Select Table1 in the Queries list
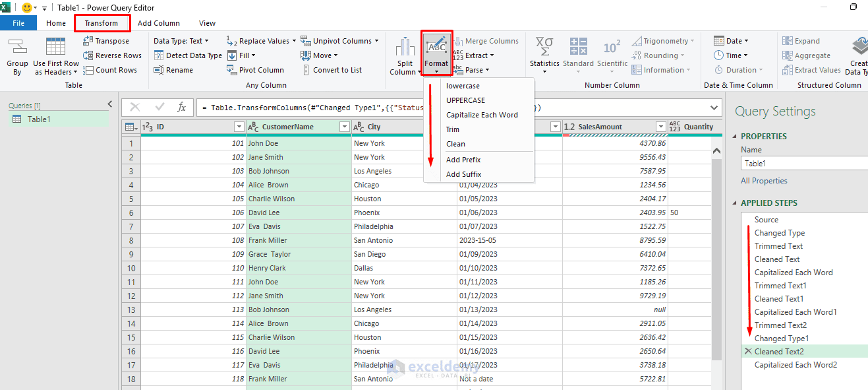Viewport: 868px width, 390px height. [x=57, y=119]
